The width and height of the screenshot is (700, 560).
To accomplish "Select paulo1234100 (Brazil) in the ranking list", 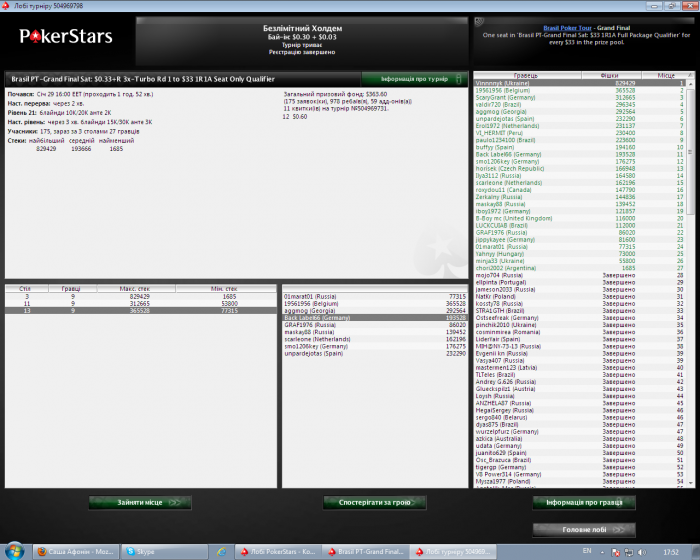I will tap(580, 140).
